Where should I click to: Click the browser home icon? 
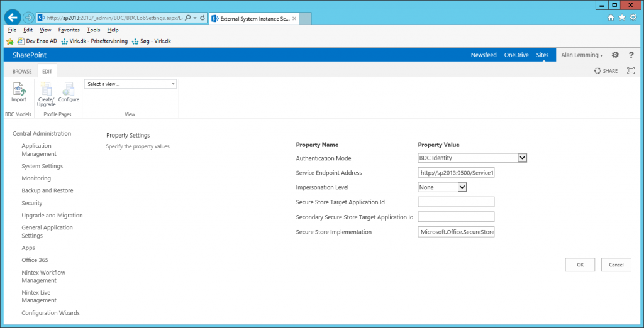click(611, 18)
